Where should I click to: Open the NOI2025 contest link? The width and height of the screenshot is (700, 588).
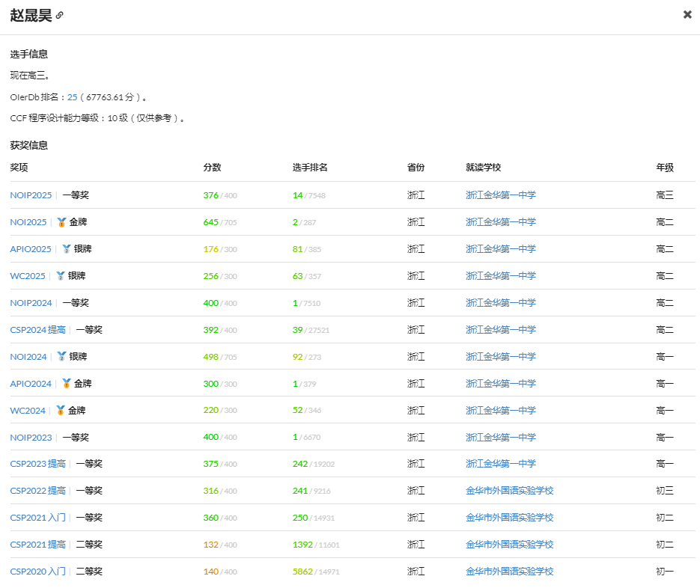(28, 222)
